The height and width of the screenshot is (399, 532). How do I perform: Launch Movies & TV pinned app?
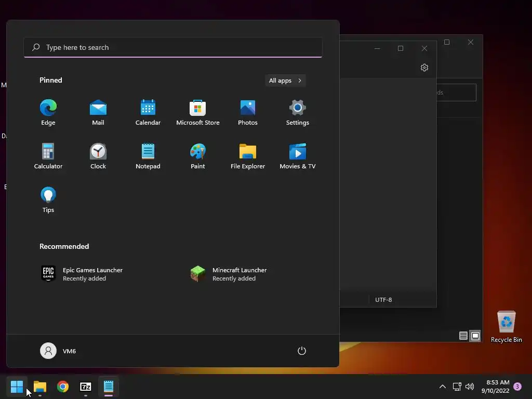click(x=298, y=156)
